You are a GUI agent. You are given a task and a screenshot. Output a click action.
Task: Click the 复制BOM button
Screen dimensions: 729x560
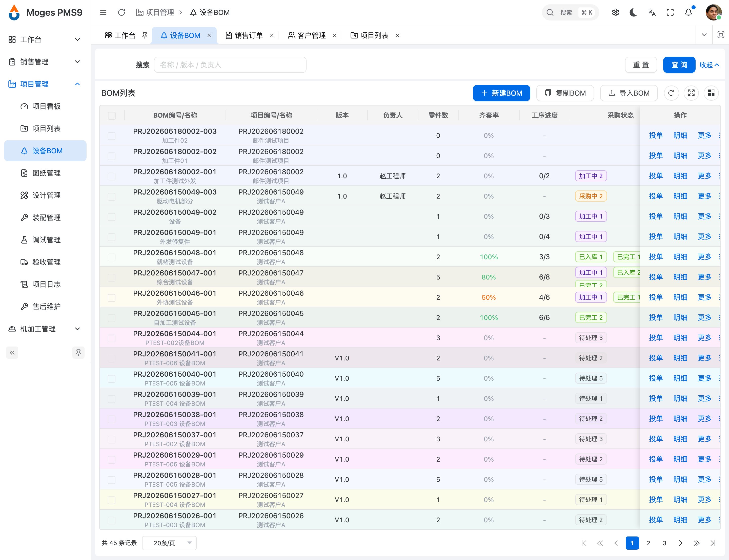[x=565, y=93]
